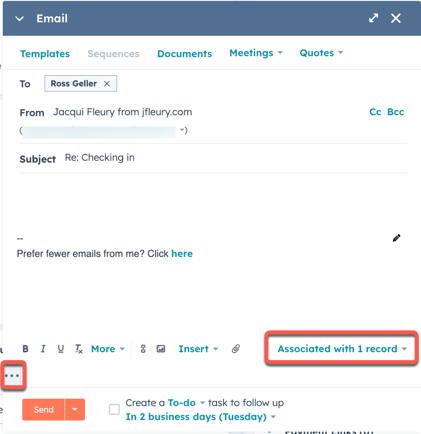
Task: Expand the More formatting options dropdown
Action: pyautogui.click(x=108, y=349)
